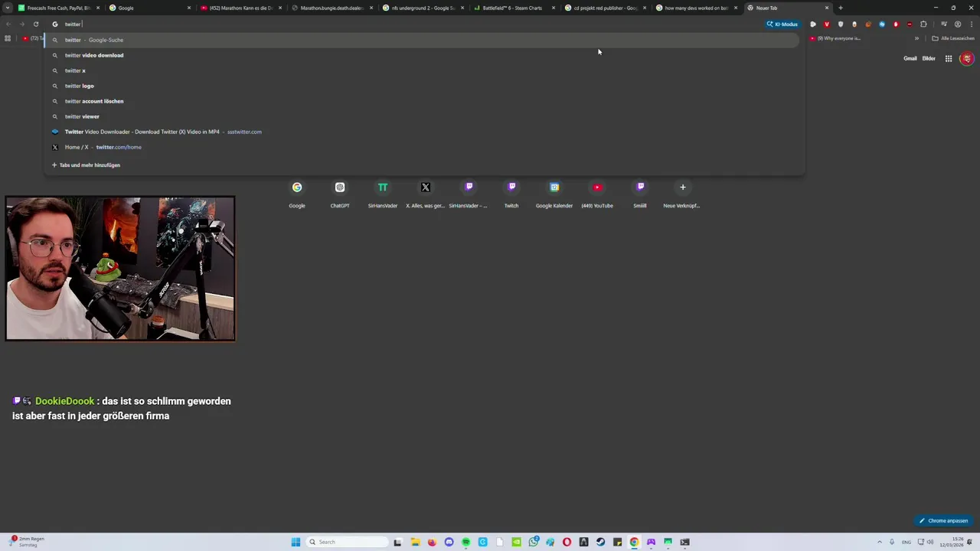Open WhatsApp from the taskbar
Screen dimensions: 980x551
point(533,542)
